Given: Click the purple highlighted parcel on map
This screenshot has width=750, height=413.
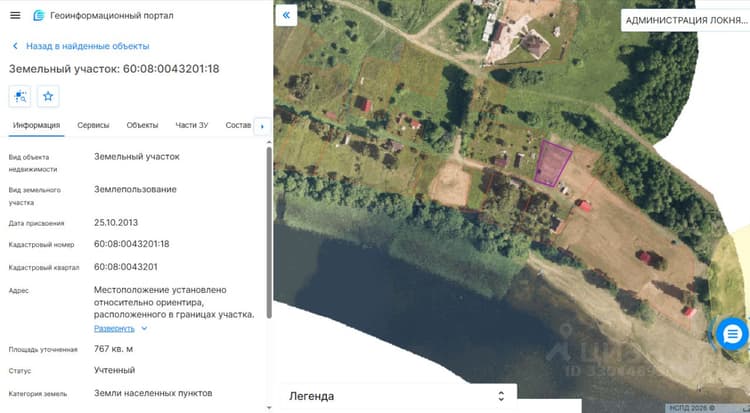Looking at the screenshot, I should (552, 164).
